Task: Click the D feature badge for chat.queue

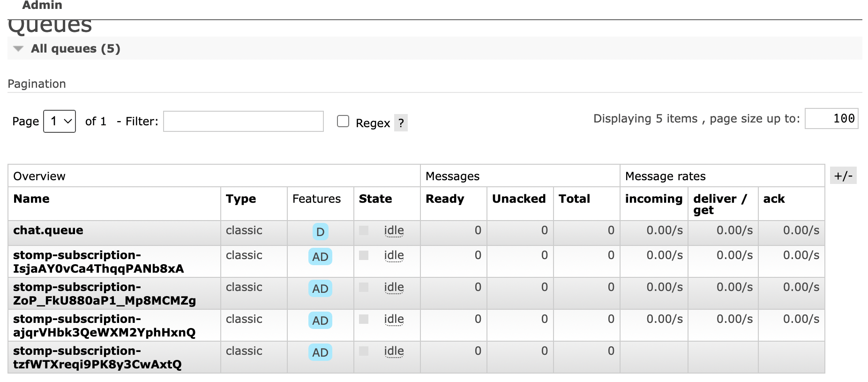Action: click(x=321, y=232)
